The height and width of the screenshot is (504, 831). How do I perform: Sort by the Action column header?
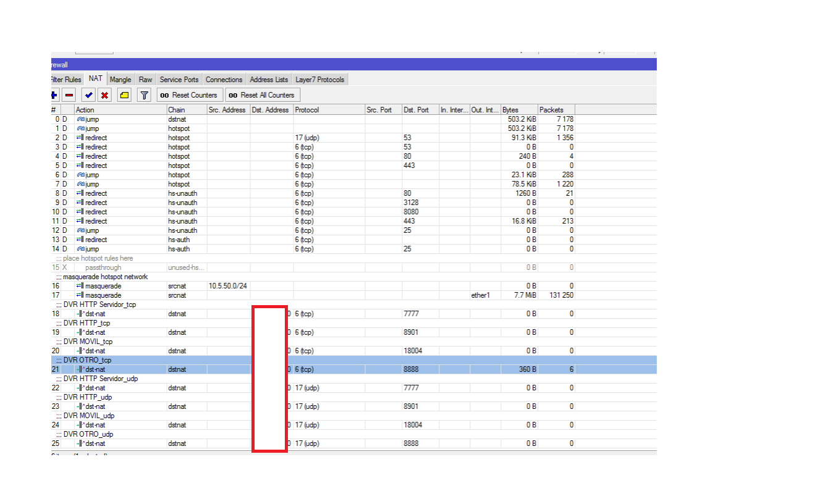120,110
